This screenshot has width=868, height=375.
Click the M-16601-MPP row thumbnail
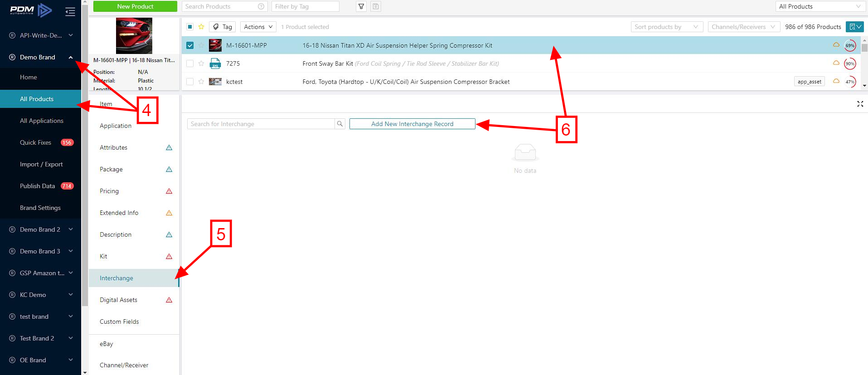[215, 45]
